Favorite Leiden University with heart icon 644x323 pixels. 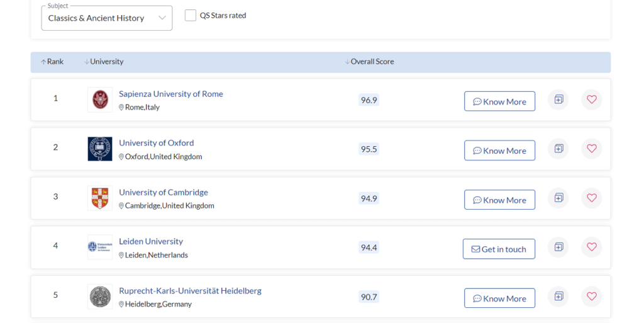pyautogui.click(x=591, y=247)
